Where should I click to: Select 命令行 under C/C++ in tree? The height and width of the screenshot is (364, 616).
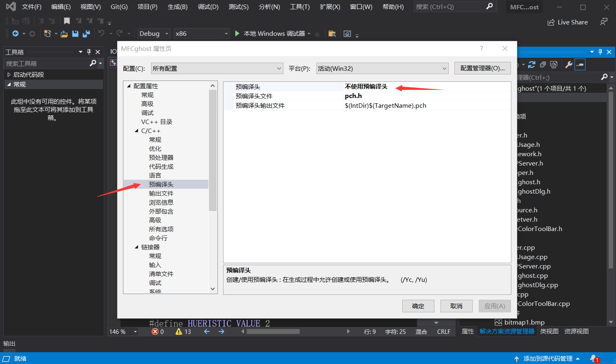tap(158, 238)
